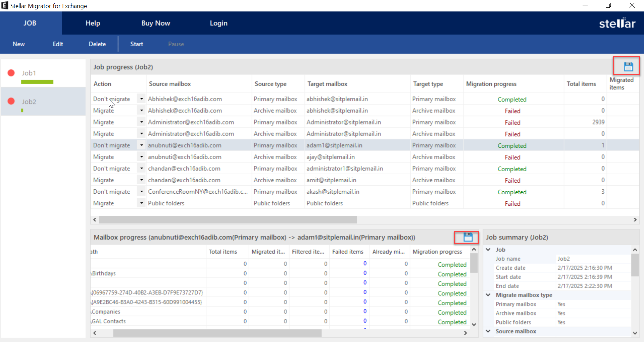Screen dimensions: 644x342
Task: Click Start to run the job
Action: 137,44
